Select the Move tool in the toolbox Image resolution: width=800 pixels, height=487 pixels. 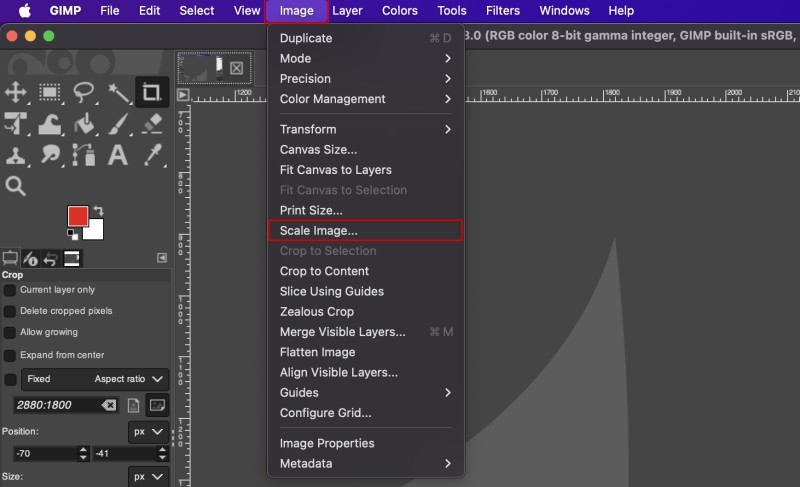(x=15, y=92)
